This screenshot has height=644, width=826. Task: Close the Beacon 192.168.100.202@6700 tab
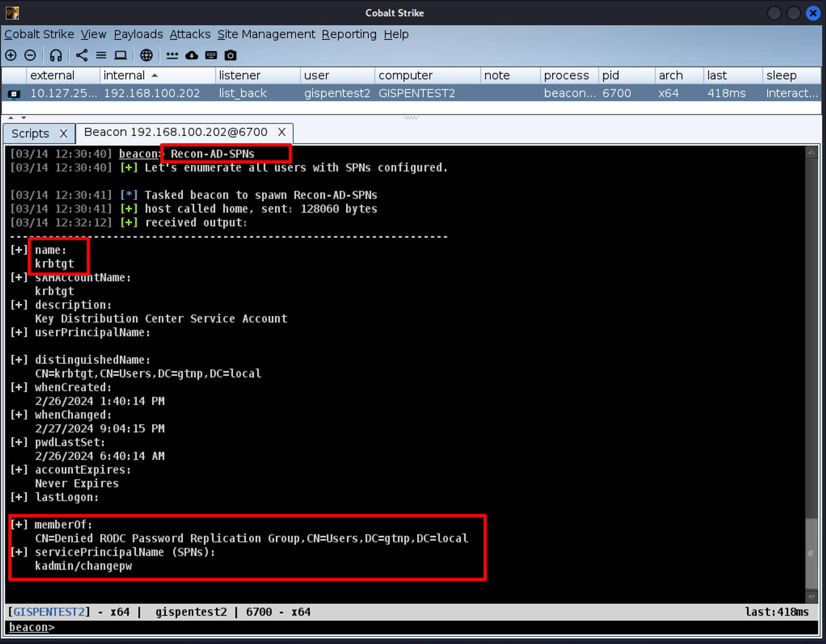[x=282, y=132]
